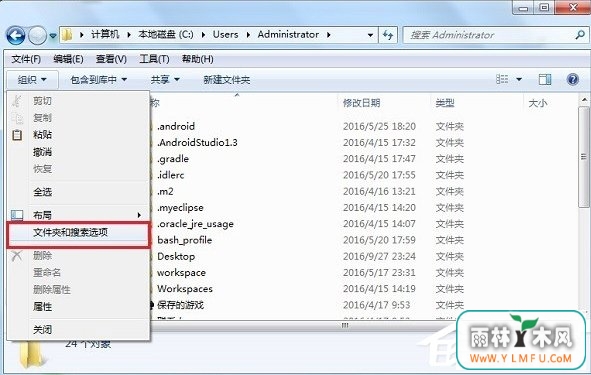Screen dimensions: 591x375
Task: Select the .m2 folder
Action: [165, 191]
